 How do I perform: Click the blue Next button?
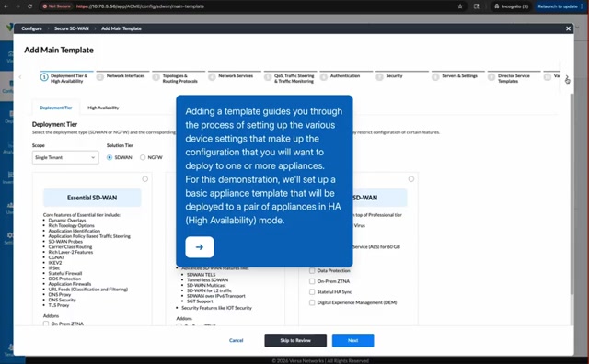(x=352, y=340)
